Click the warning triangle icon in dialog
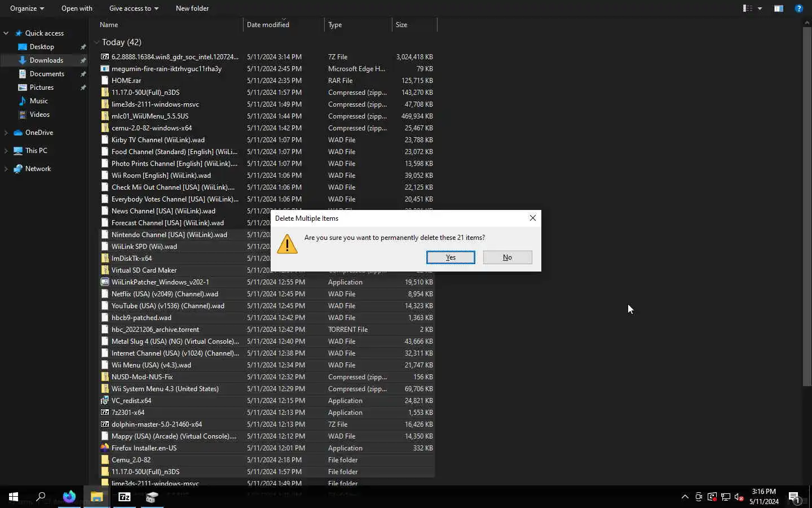 (x=287, y=244)
